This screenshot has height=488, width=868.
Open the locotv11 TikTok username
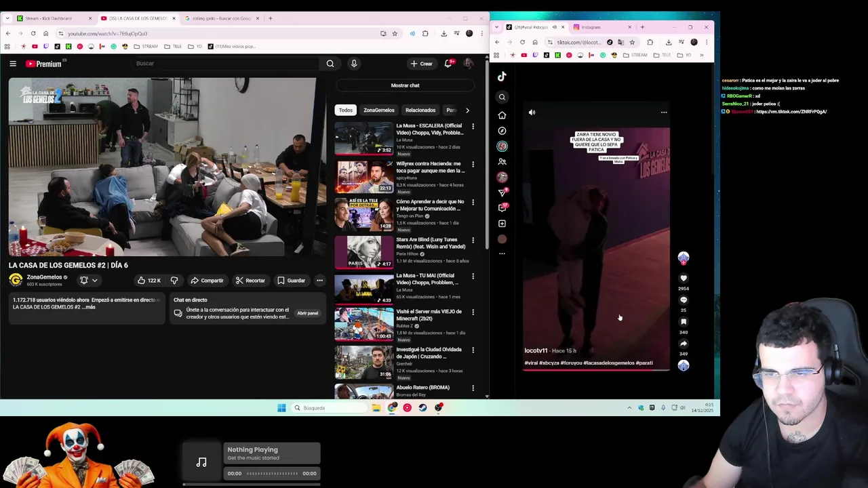536,350
